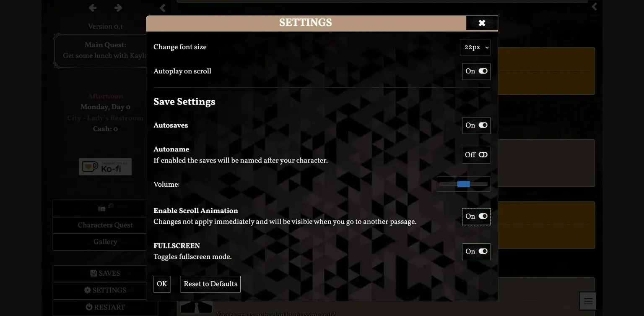Open the Ko-fi support badge
The height and width of the screenshot is (316, 644).
click(x=105, y=167)
